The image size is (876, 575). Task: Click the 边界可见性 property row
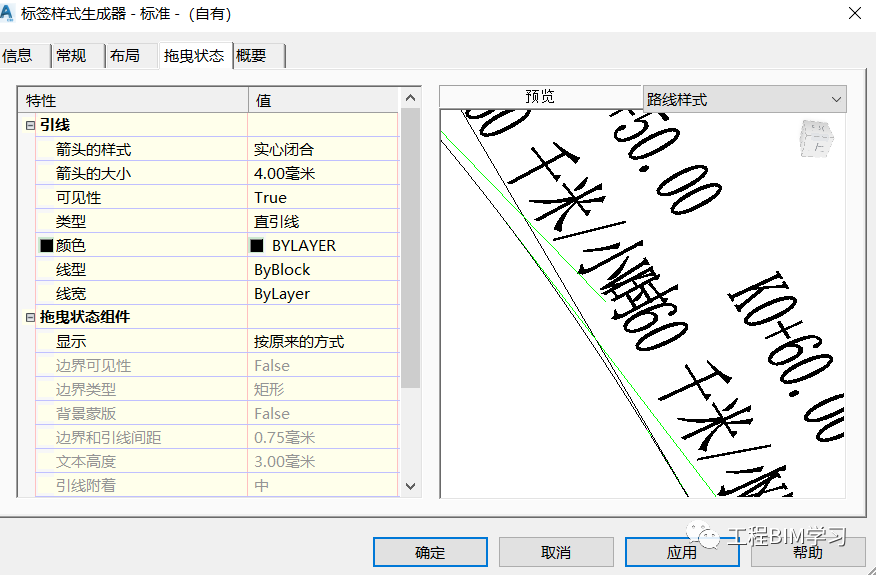coord(217,365)
